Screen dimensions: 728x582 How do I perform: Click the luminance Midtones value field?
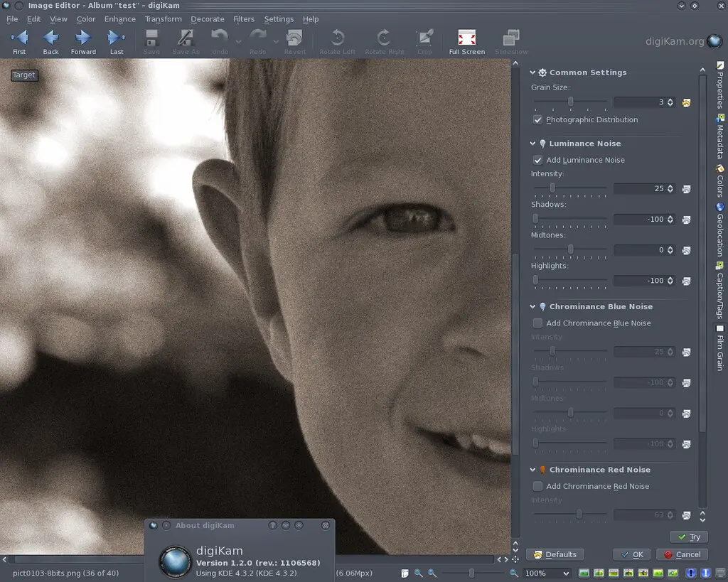[639, 250]
